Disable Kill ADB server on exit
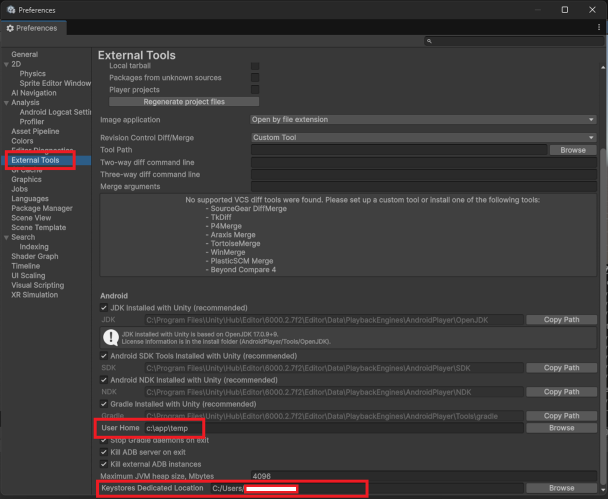The height and width of the screenshot is (499, 608). click(x=105, y=452)
